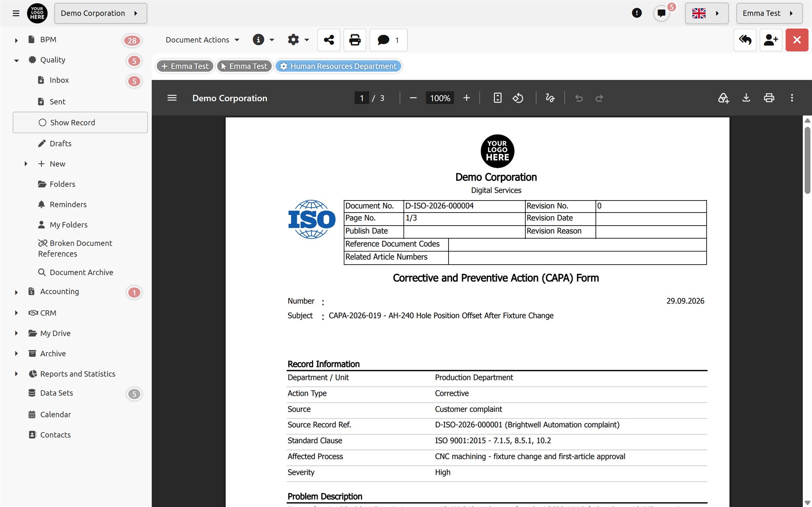
Task: Zoom in the PDF with plus button
Action: click(467, 98)
